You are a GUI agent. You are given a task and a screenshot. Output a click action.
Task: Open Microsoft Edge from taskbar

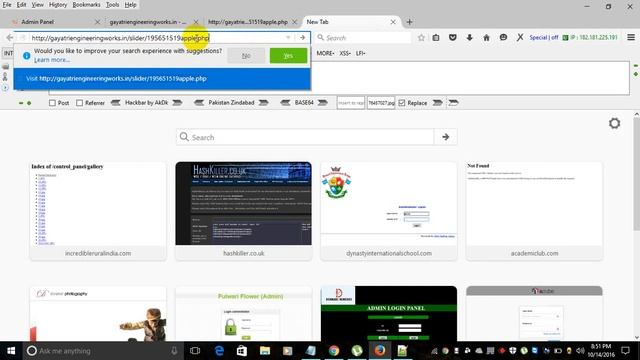(x=219, y=351)
